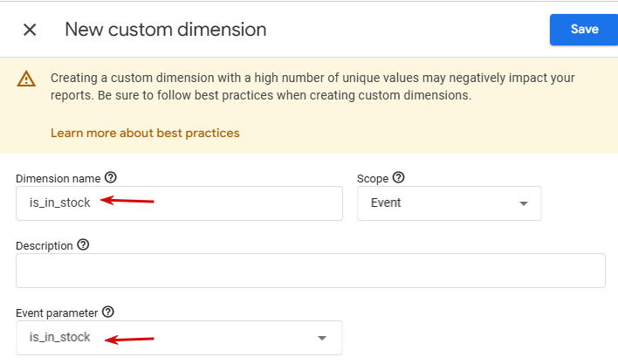
Task: Open Event parameter combo box is_in_stock
Action: coord(166,337)
